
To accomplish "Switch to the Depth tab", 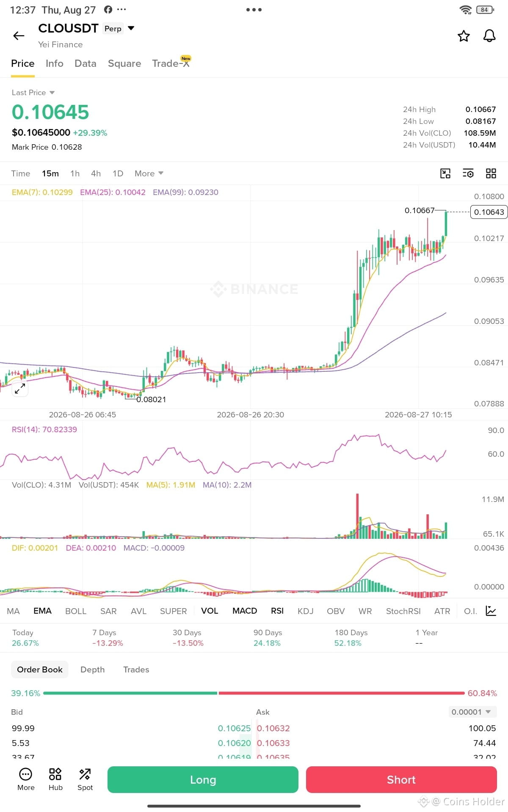I will pos(93,669).
